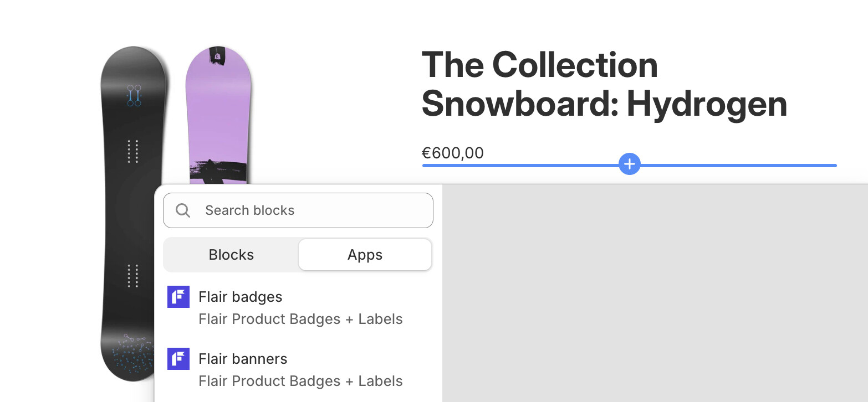868x402 pixels.
Task: Select the product title Hydrogen heading
Action: click(604, 84)
